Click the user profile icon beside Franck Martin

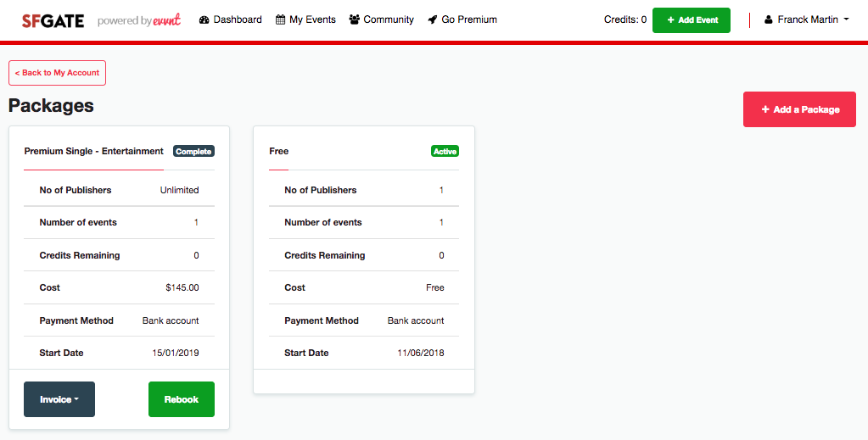(x=769, y=20)
